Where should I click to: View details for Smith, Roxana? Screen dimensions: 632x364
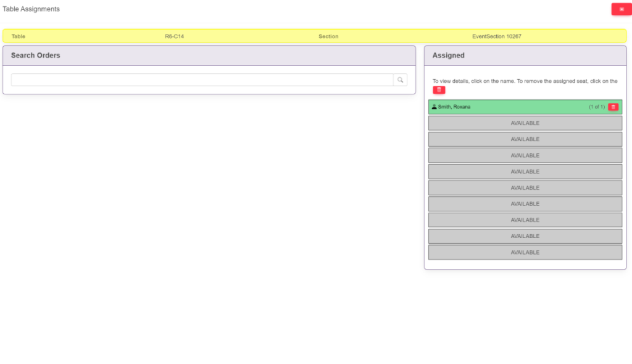[454, 107]
